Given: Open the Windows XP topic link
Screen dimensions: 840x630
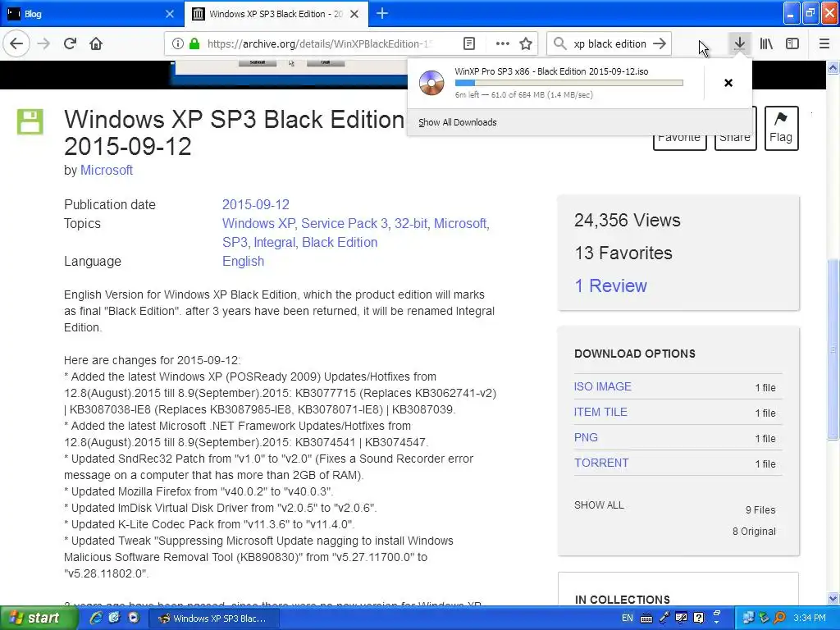Looking at the screenshot, I should pyautogui.click(x=258, y=223).
